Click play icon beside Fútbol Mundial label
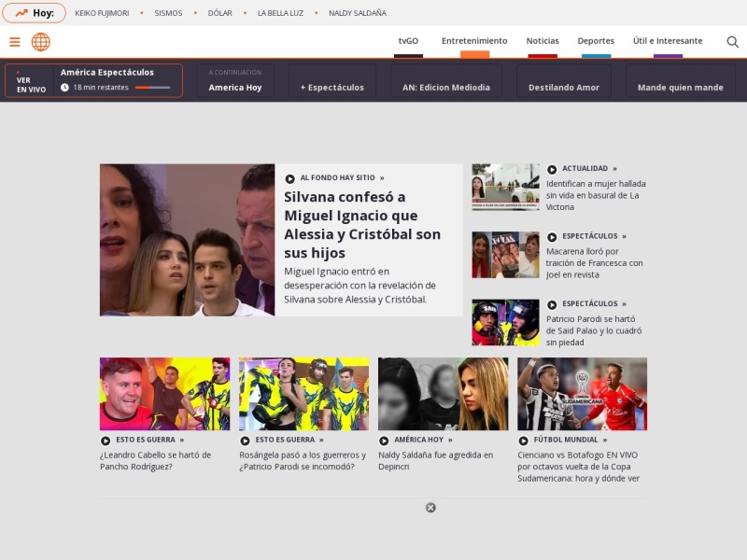Screen dimensions: 747x560 523,441
